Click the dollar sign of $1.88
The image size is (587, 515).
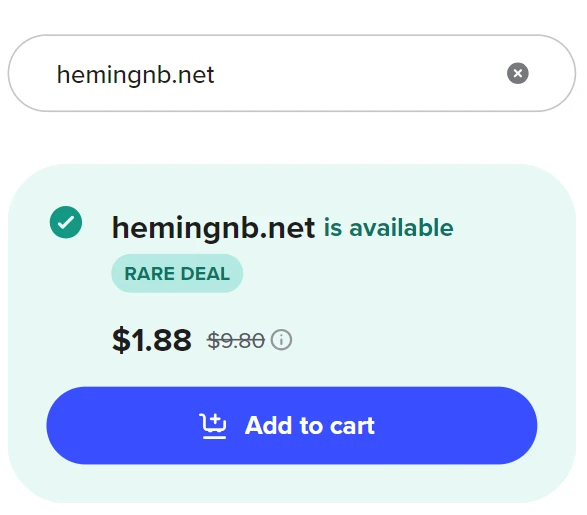coord(121,340)
